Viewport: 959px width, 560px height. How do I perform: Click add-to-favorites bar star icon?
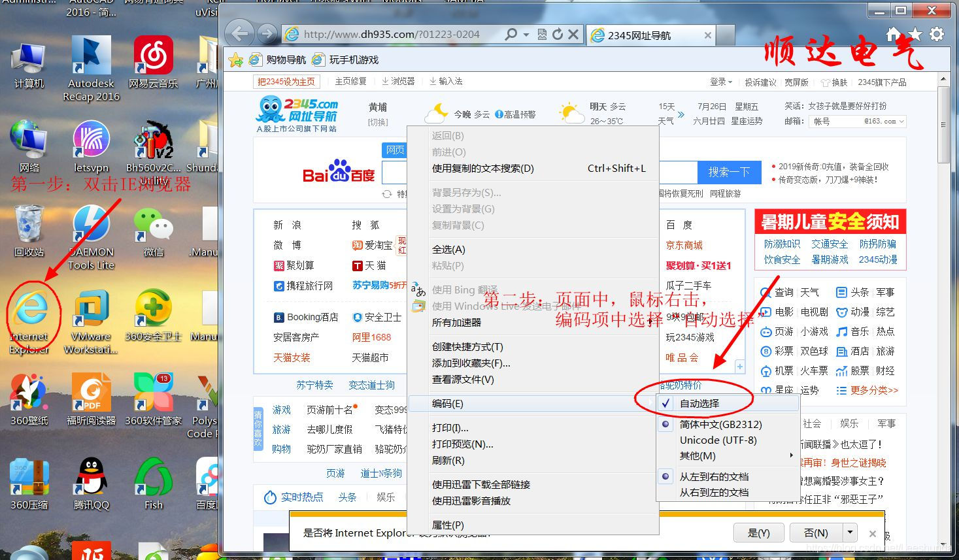236,60
